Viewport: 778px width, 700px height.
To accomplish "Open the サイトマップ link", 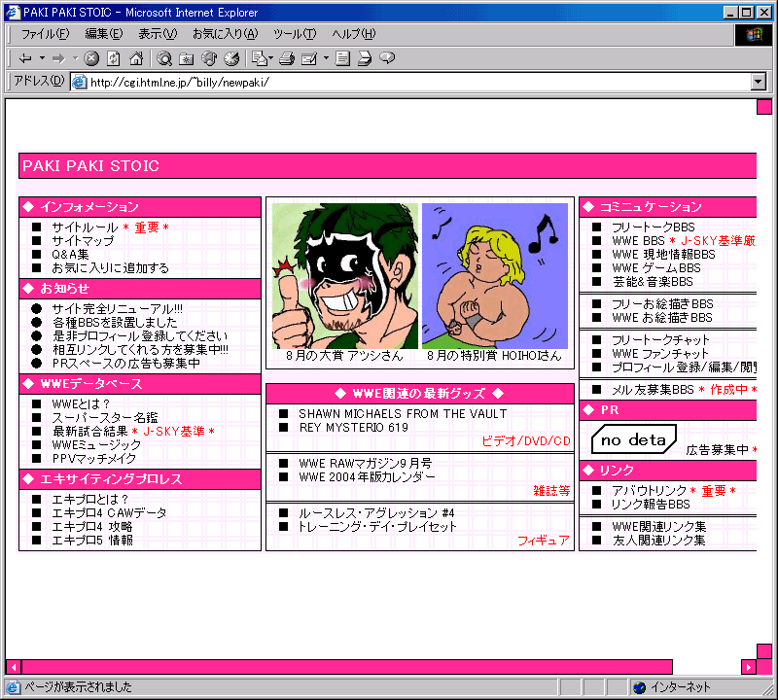I will click(x=83, y=241).
